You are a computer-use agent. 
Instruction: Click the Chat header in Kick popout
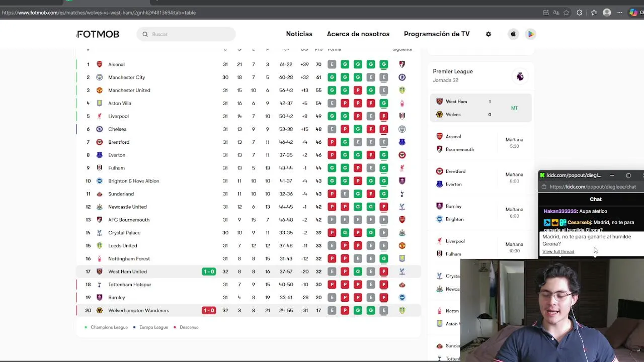click(595, 199)
